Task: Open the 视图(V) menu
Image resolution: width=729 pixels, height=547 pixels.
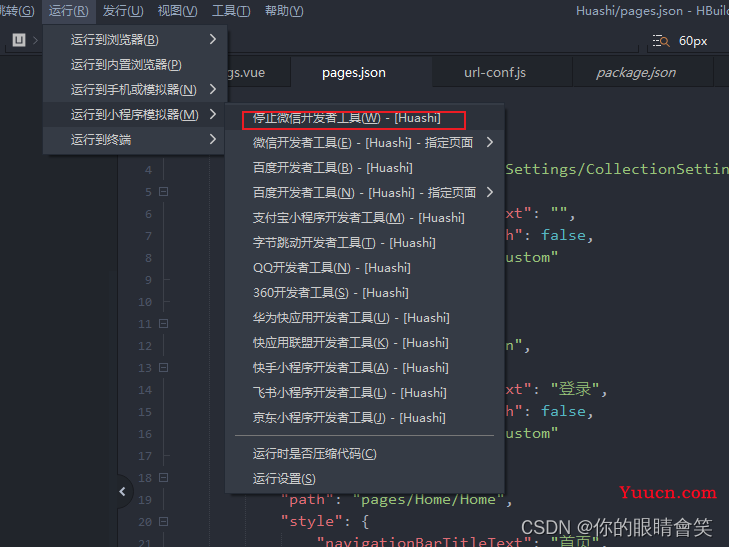Action: (177, 11)
